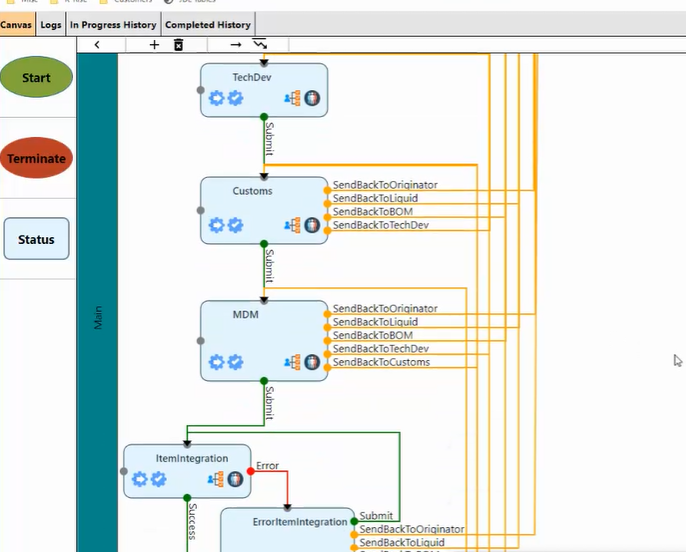The width and height of the screenshot is (686, 552).
Task: Open the Completed History tab
Action: (x=208, y=24)
